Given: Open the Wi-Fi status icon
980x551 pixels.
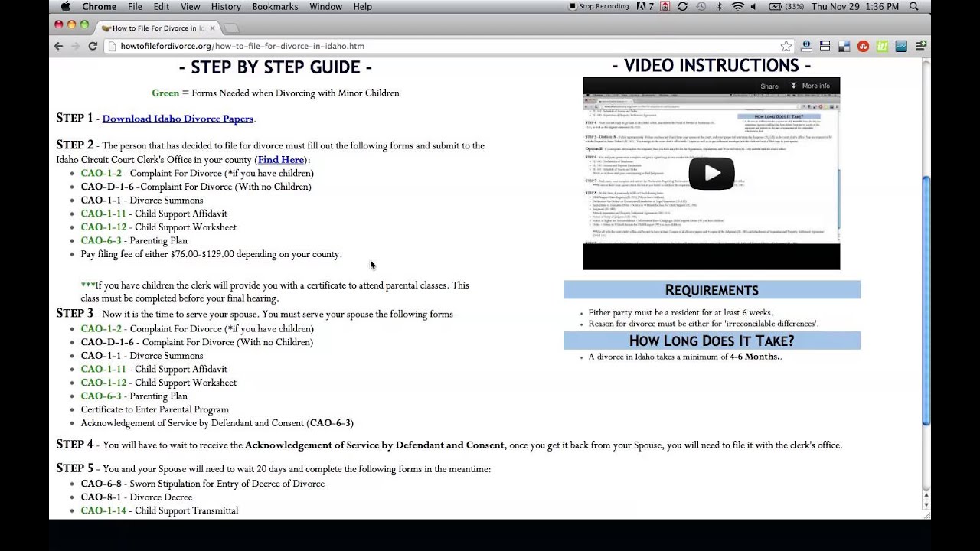Looking at the screenshot, I should 738,6.
